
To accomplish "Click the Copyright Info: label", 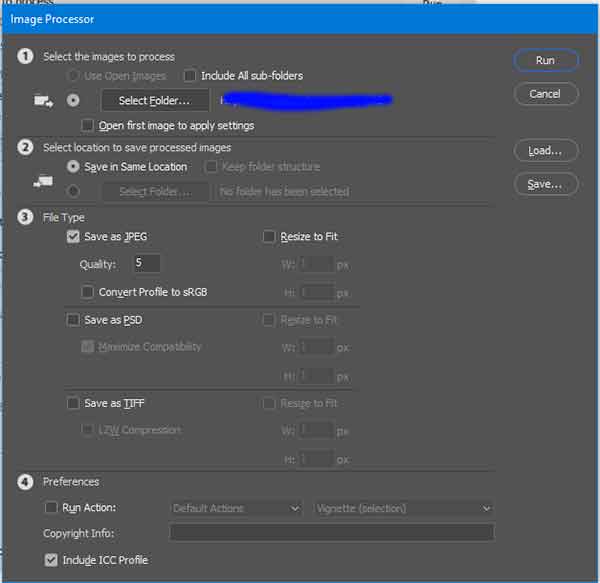I will (x=78, y=533).
